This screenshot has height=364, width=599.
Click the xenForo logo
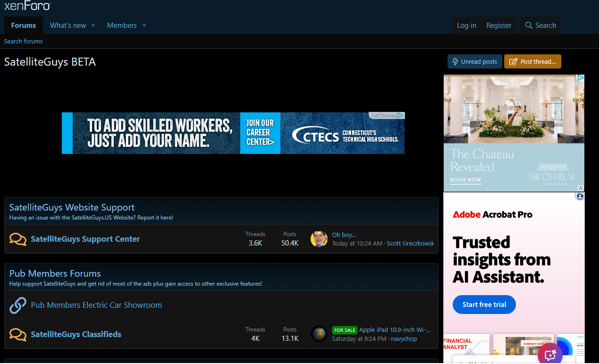27,6
